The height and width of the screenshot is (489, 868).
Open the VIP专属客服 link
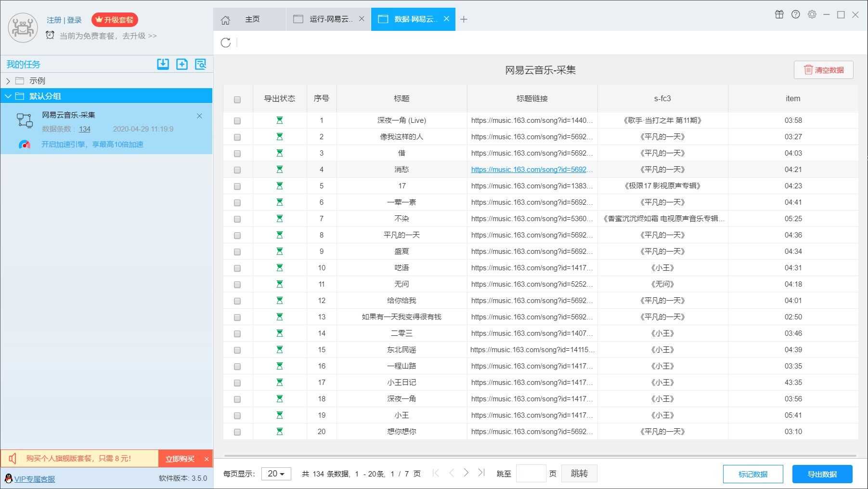pyautogui.click(x=35, y=479)
